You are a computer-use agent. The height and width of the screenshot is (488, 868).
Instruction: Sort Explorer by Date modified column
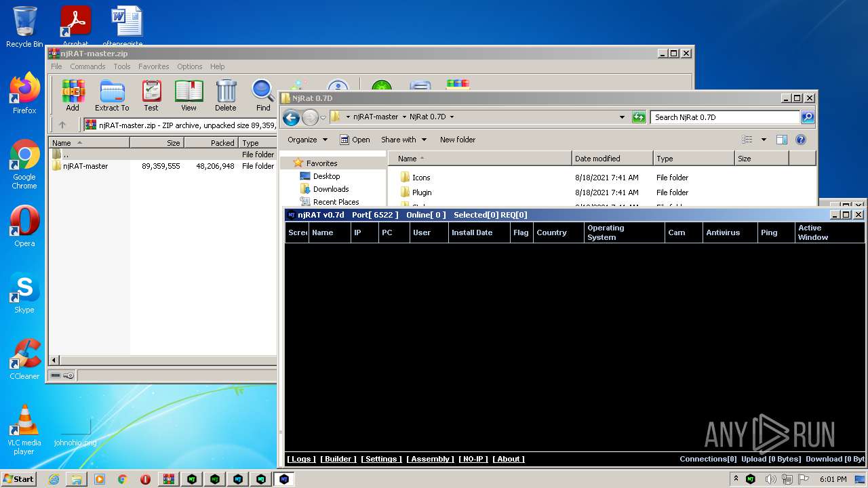tap(612, 159)
